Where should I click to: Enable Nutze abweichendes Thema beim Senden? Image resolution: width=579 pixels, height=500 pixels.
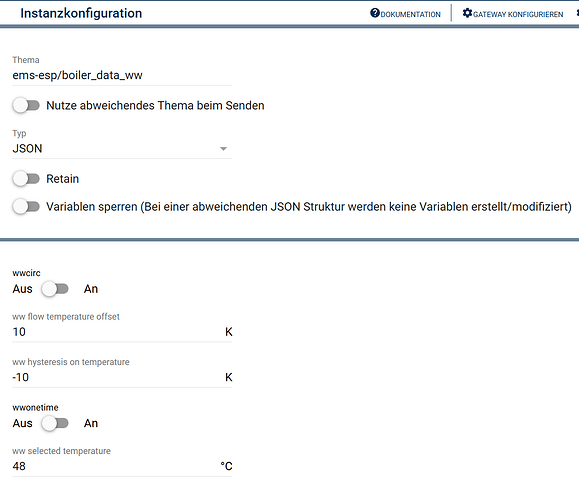click(x=26, y=106)
